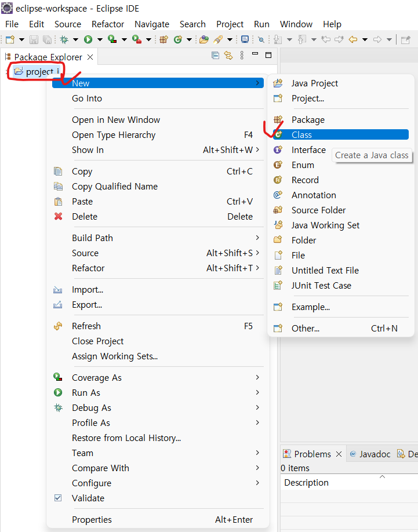Select Close Project
Viewport: 418px width, 532px height.
coord(158,341)
